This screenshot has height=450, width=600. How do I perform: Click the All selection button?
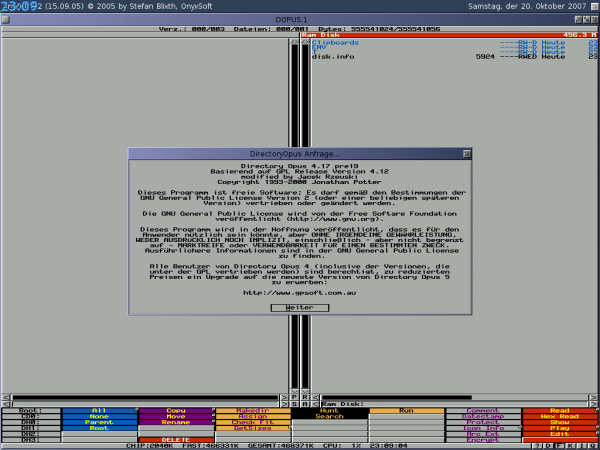coord(99,411)
